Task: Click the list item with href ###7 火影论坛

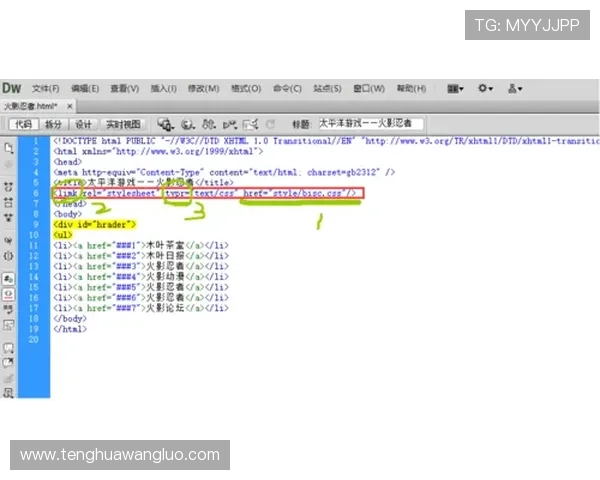Action: point(141,308)
